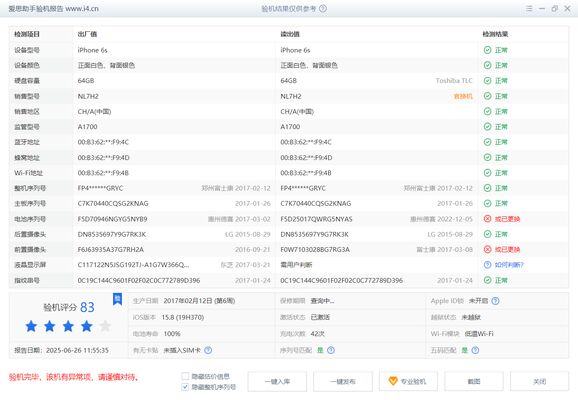Click factory value A1700 in 监管型号 row

click(x=87, y=127)
